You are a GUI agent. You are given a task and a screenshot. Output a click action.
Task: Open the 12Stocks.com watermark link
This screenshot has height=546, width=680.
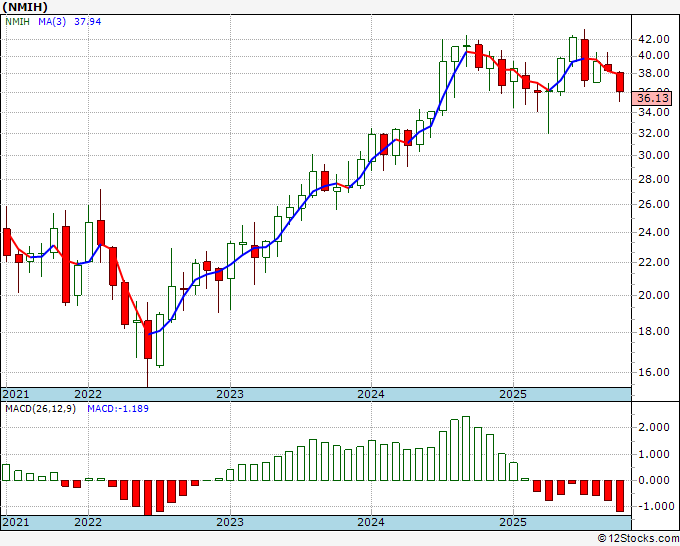click(637, 538)
